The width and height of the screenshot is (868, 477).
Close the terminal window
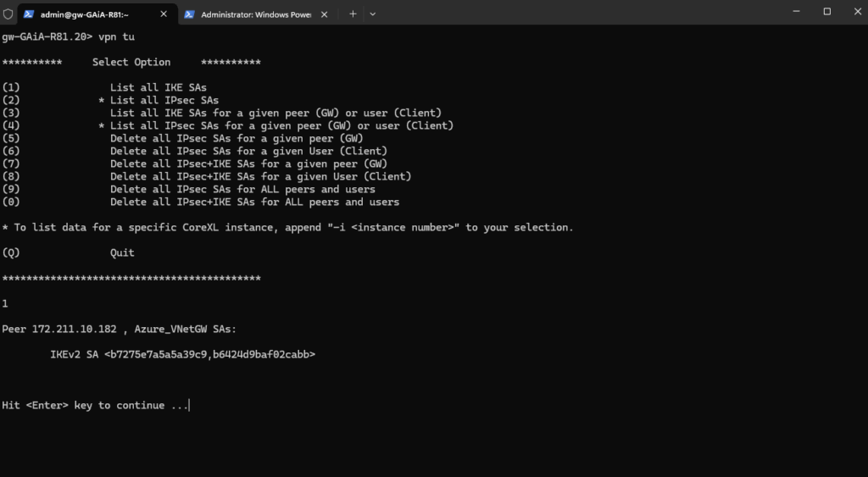coord(857,12)
